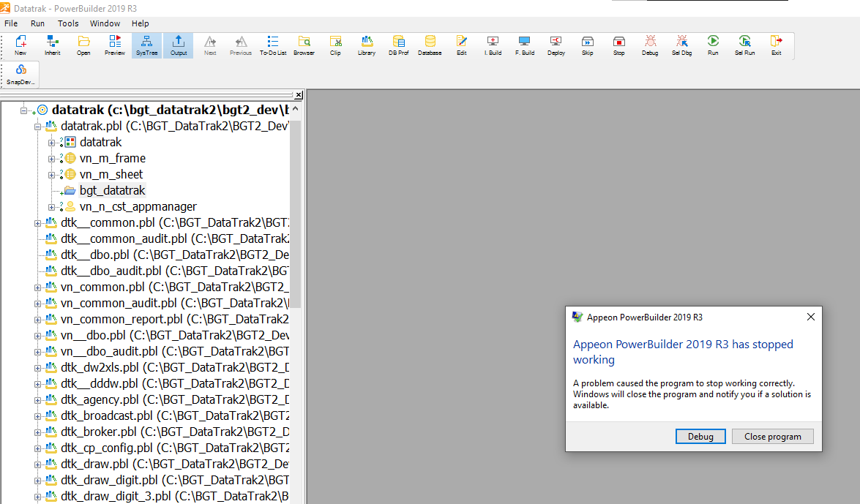
Task: Open the Window menu
Action: coord(105,23)
